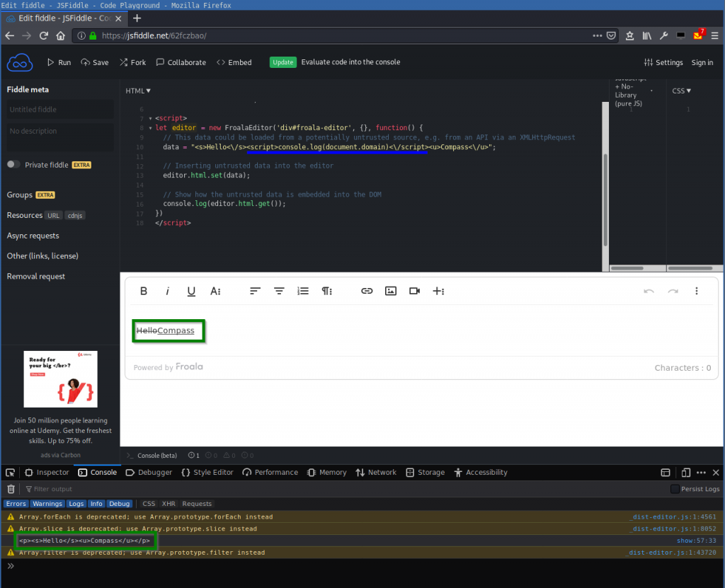This screenshot has width=725, height=588.
Task: Undo the last Froala editor change
Action: (649, 291)
